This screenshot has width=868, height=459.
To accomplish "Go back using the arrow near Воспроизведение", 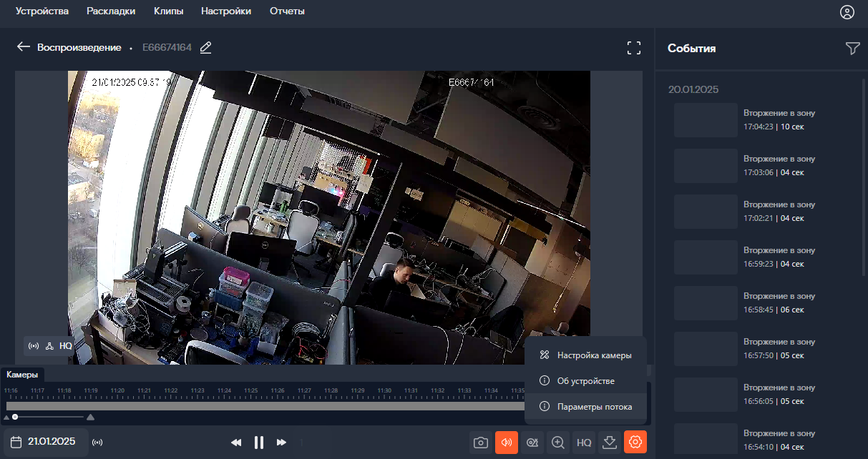I will point(24,47).
